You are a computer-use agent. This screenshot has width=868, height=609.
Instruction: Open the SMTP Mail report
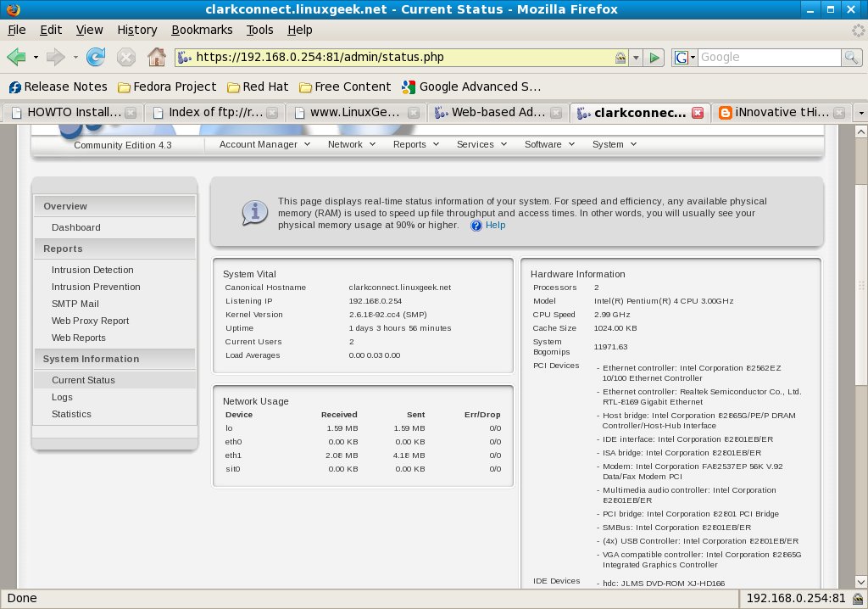coord(75,304)
